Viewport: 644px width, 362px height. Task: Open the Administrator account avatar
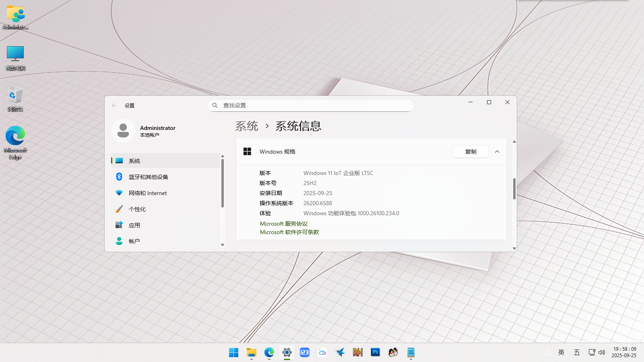click(123, 131)
